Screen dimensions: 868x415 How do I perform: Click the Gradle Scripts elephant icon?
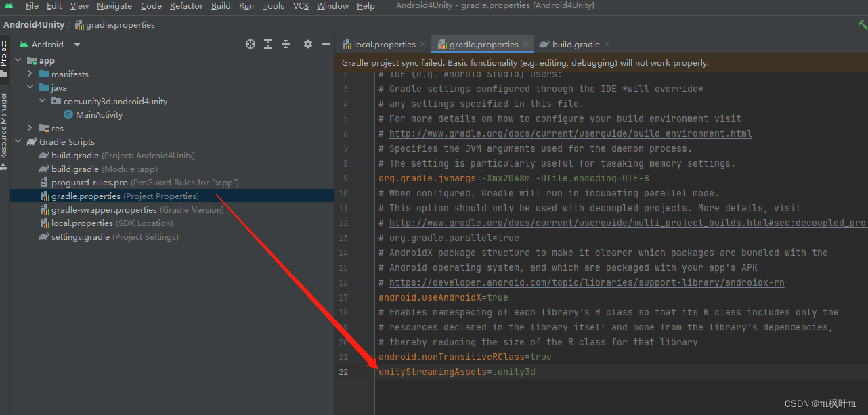click(x=32, y=141)
